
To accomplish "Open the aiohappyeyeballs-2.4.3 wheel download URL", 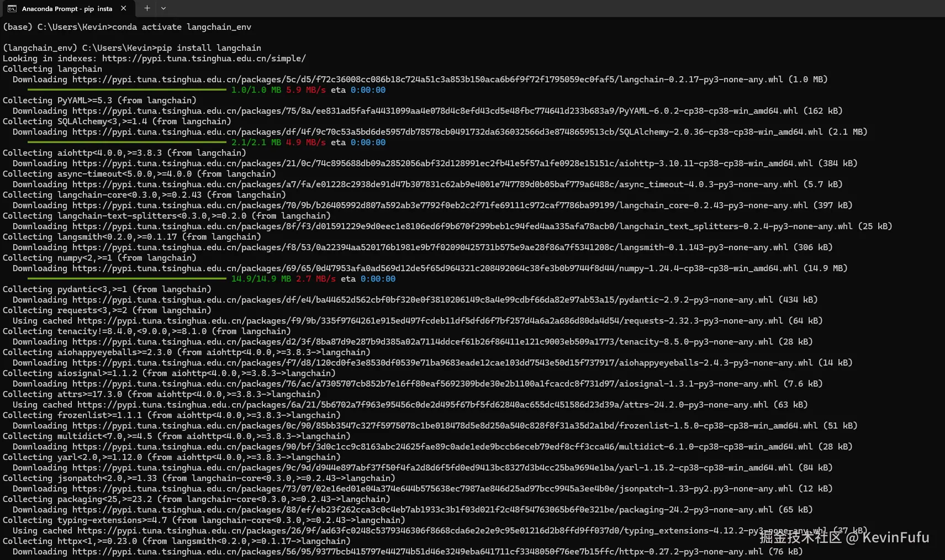I will pyautogui.click(x=442, y=363).
